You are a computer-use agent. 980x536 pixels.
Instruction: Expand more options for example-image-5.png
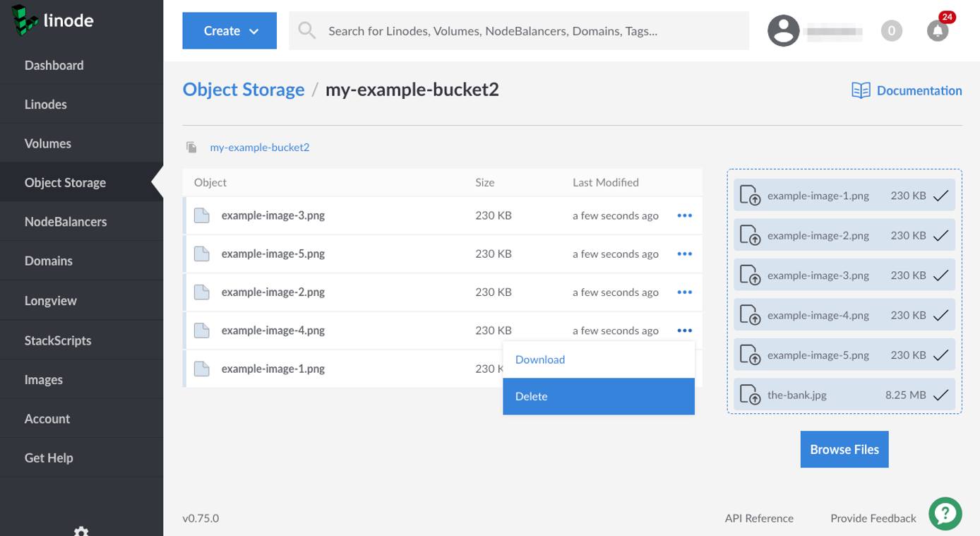[684, 254]
